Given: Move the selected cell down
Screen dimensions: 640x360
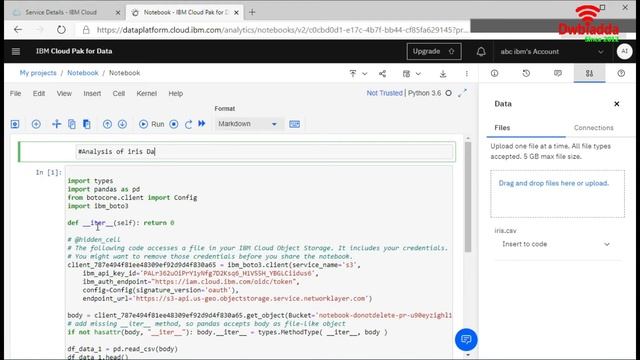Looking at the screenshot, I should point(122,124).
